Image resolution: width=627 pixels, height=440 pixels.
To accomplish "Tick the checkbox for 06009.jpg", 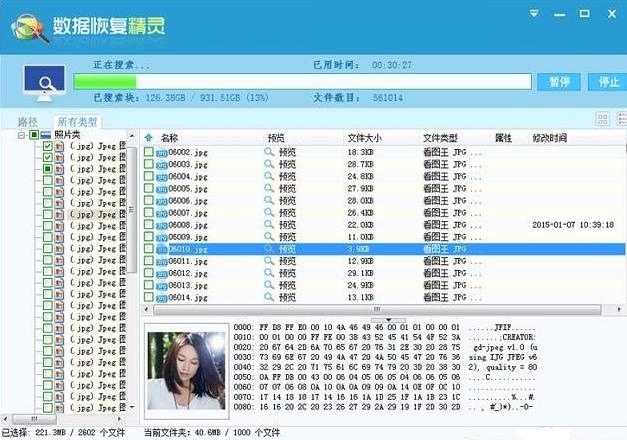I will tap(149, 236).
